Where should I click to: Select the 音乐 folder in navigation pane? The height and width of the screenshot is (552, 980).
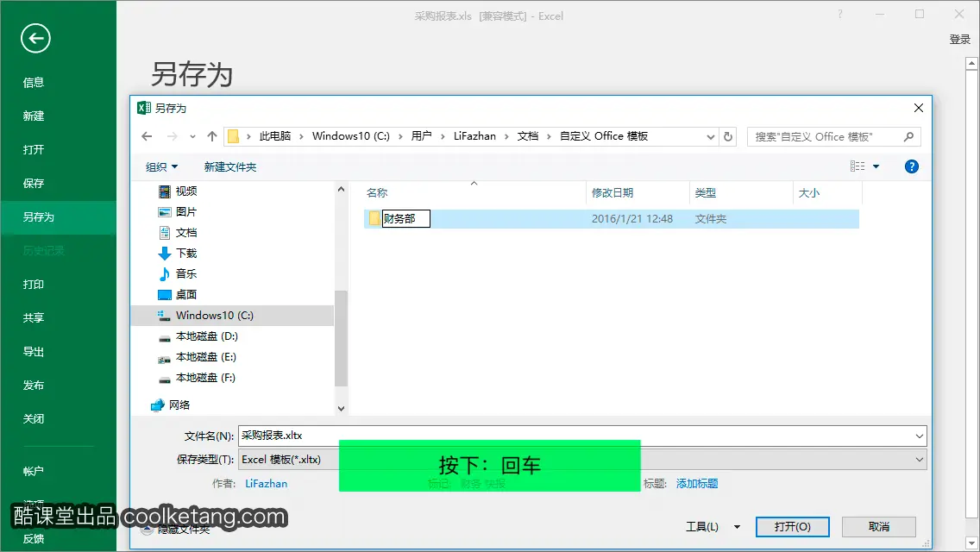click(178, 273)
